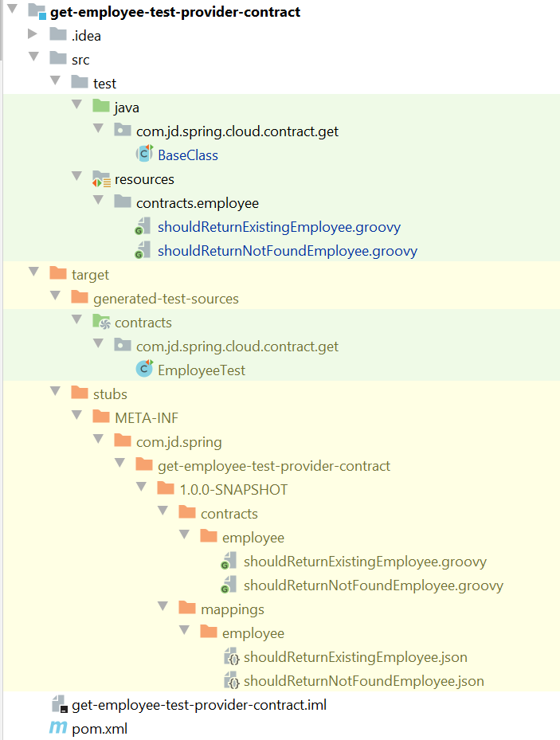Collapse the mappings folder arrow
This screenshot has width=560, height=740.
pyautogui.click(x=163, y=606)
